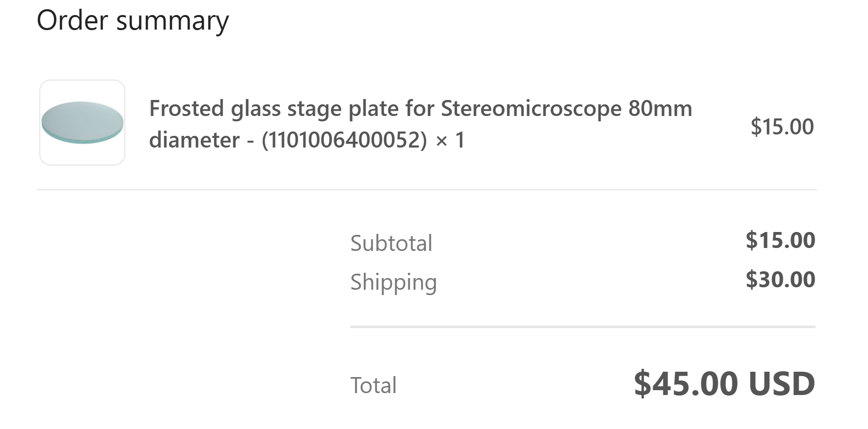Screen dimensions: 868x429
Task: Click the words glass stage plate
Action: (x=315, y=108)
